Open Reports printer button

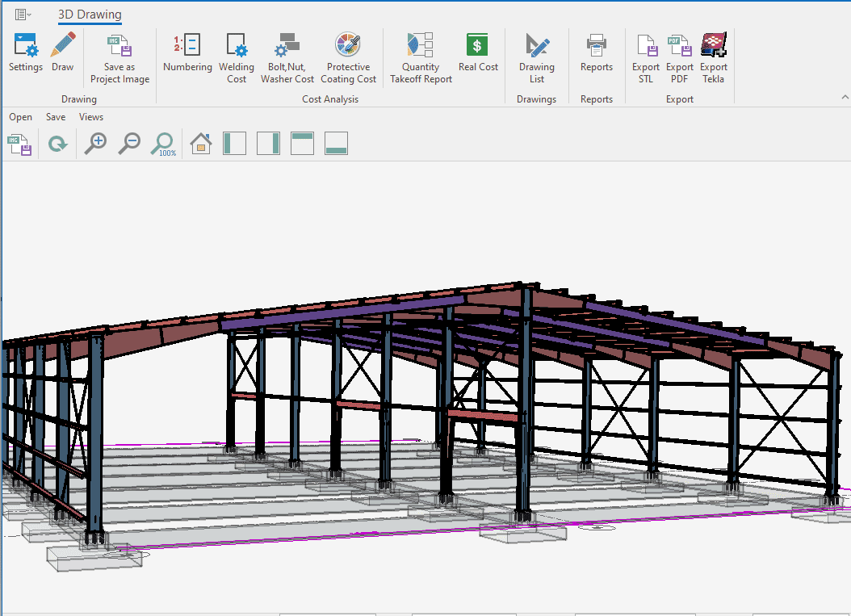597,52
